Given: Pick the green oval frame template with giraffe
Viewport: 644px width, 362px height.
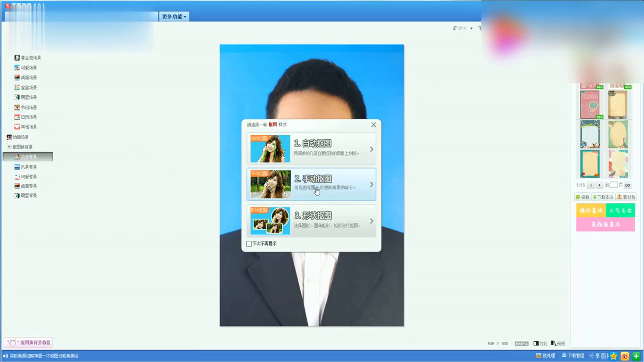Looking at the screenshot, I should [x=618, y=134].
